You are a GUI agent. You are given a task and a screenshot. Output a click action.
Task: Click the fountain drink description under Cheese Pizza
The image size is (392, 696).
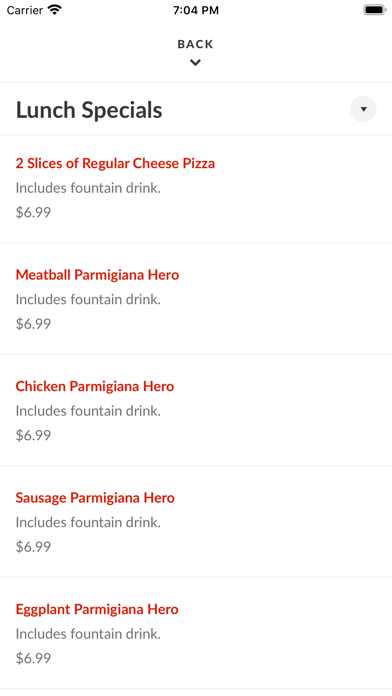(x=88, y=188)
